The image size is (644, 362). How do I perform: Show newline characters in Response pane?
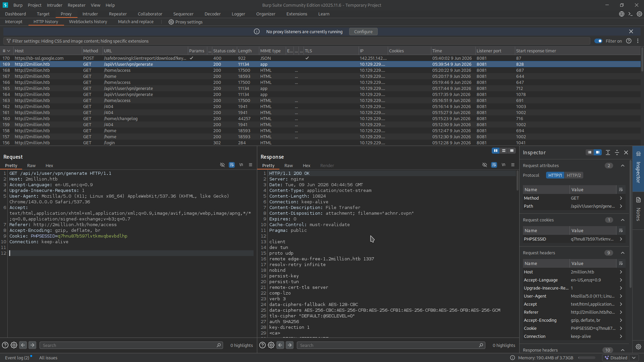click(x=503, y=165)
